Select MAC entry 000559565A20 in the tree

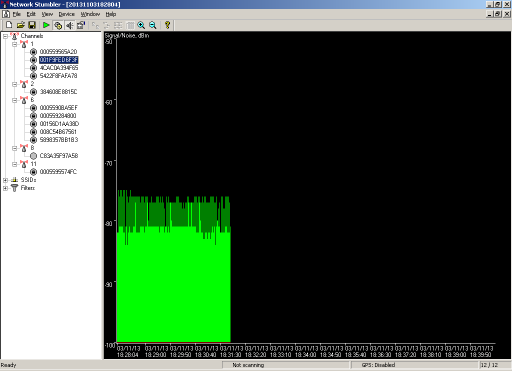pos(58,52)
